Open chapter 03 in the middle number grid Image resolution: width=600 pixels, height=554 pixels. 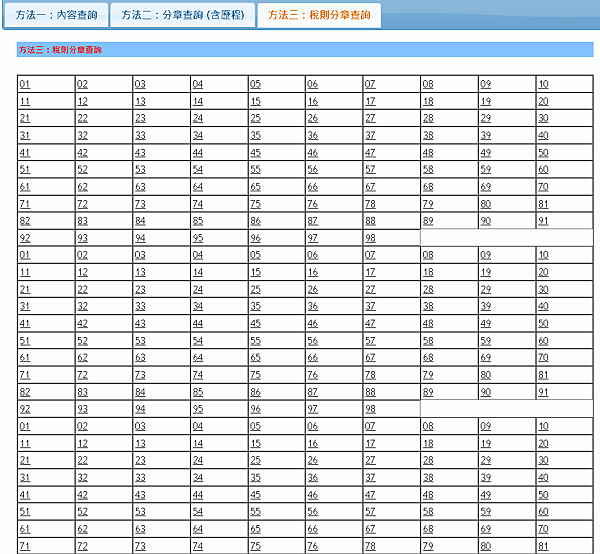pyautogui.click(x=140, y=255)
